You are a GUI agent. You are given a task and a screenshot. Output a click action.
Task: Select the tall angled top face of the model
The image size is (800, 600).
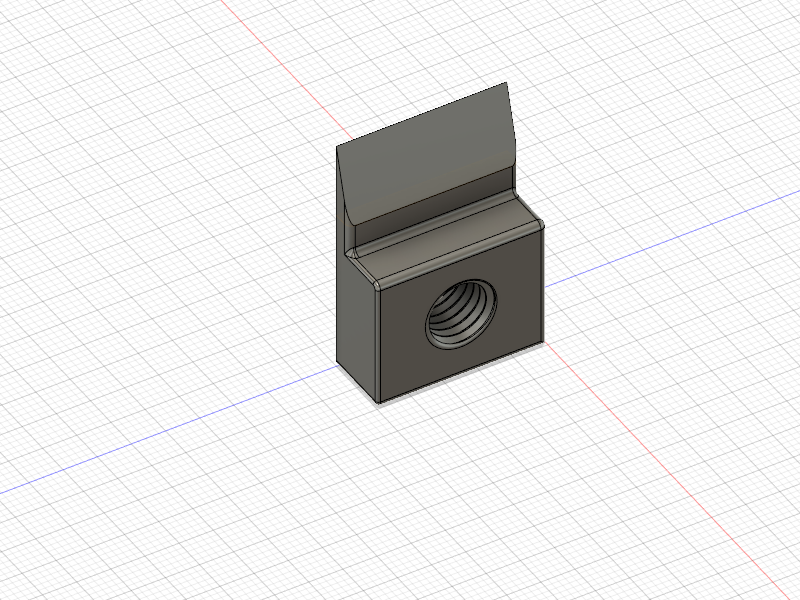tap(426, 153)
